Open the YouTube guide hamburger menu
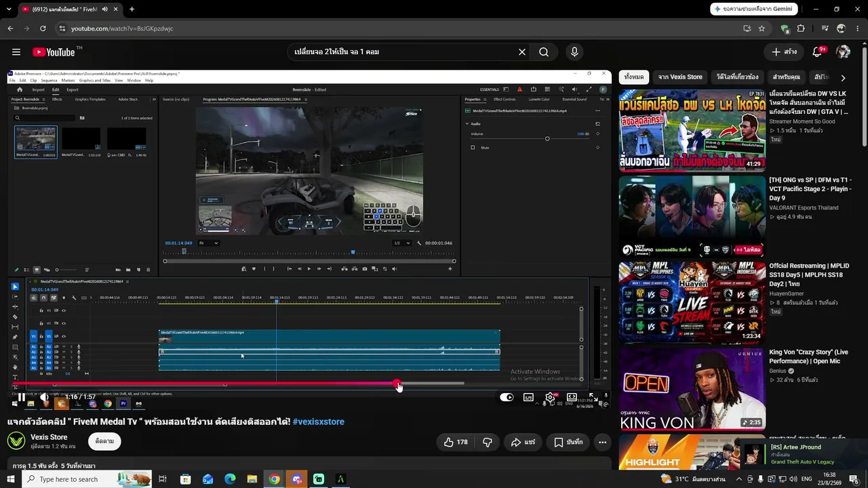The width and height of the screenshot is (868, 488). [16, 52]
